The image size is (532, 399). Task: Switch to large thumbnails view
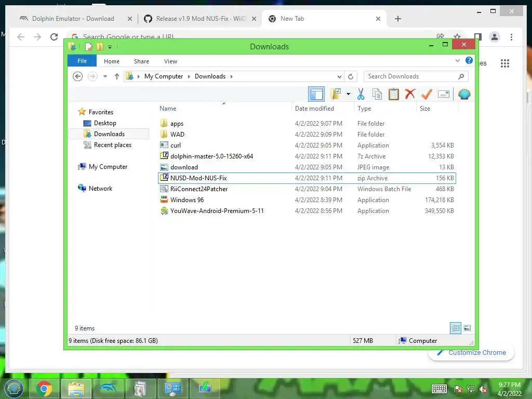click(467, 328)
